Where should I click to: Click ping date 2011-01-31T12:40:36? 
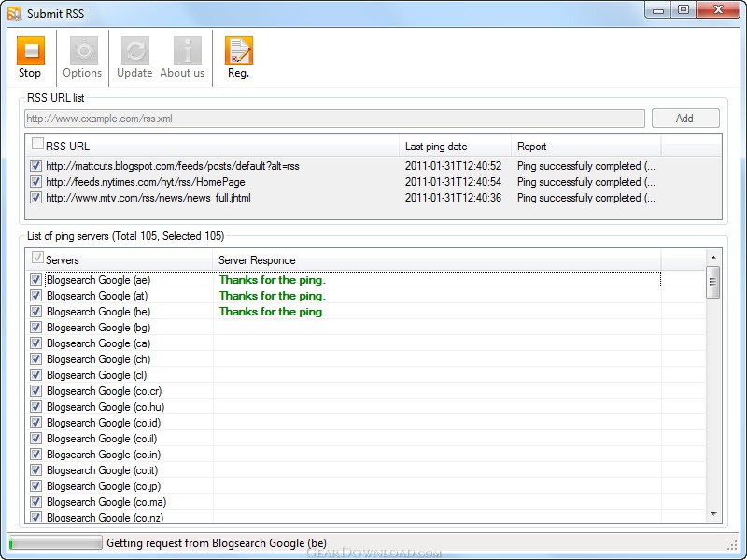click(453, 198)
